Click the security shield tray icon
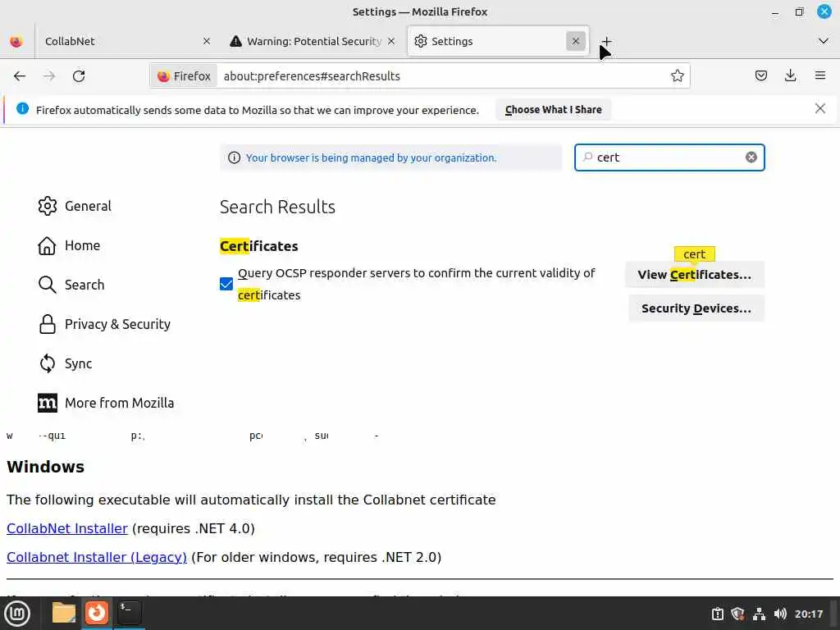 pos(737,614)
